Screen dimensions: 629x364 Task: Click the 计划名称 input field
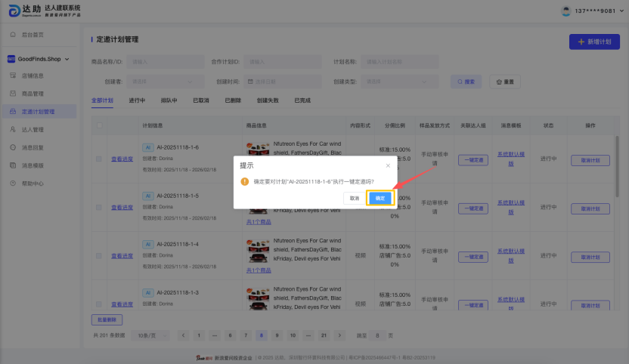401,61
